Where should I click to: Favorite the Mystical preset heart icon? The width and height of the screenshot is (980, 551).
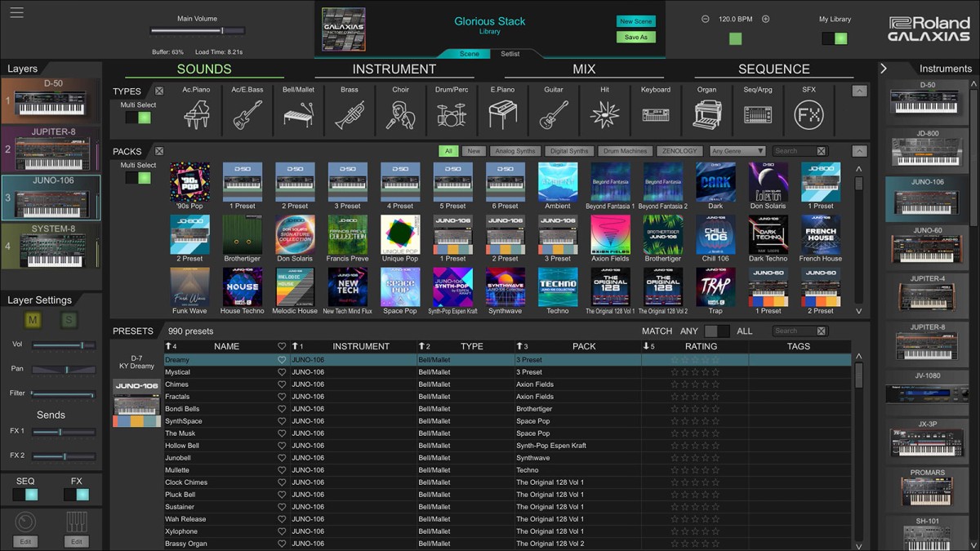282,372
